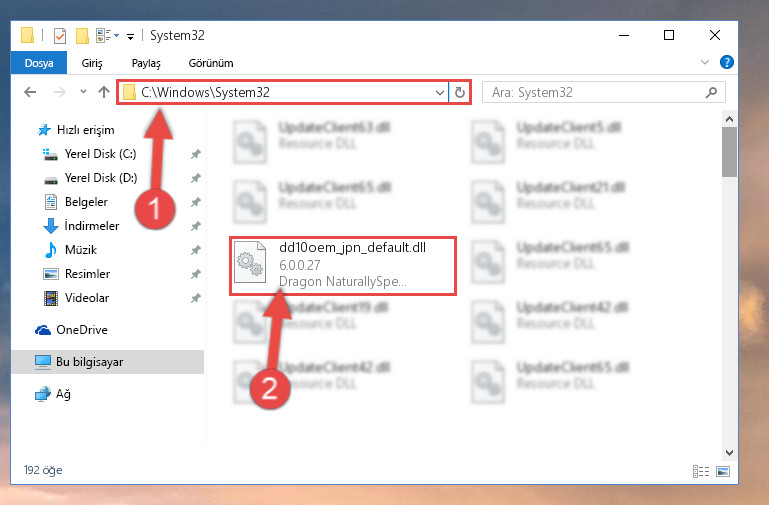The image size is (769, 505).
Task: Open recent locations dropdown arrow
Action: pyautogui.click(x=83, y=92)
